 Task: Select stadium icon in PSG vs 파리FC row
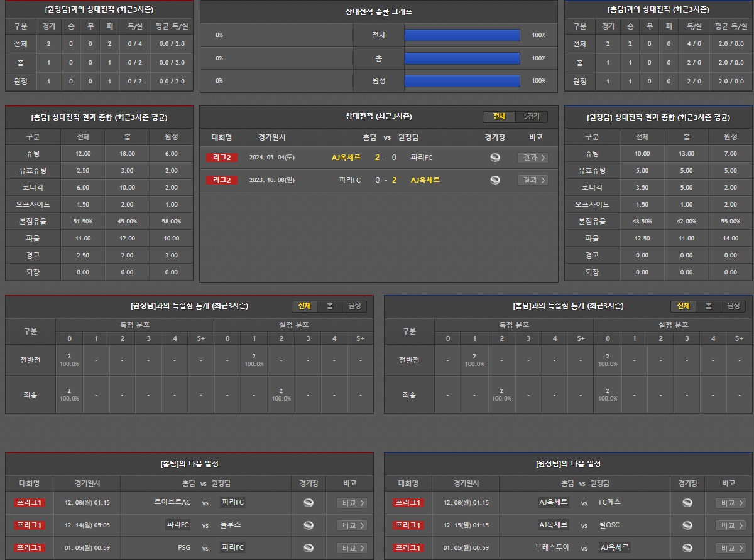pos(309,548)
